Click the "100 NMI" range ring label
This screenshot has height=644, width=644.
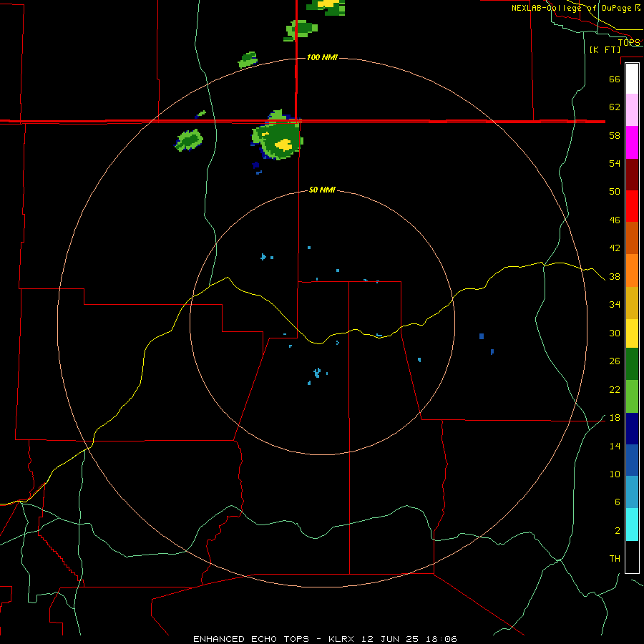point(322,57)
